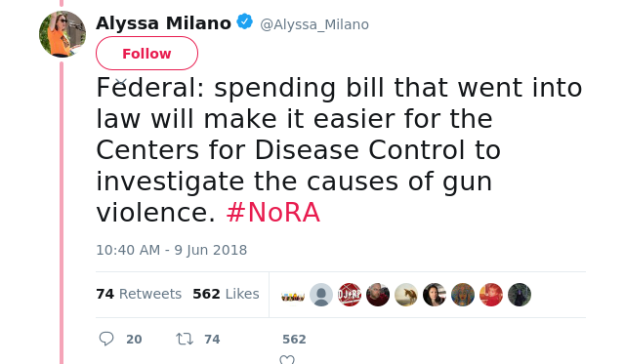The height and width of the screenshot is (364, 625).
Task: Open the gray default silhouette liker avatar
Action: pos(321,295)
